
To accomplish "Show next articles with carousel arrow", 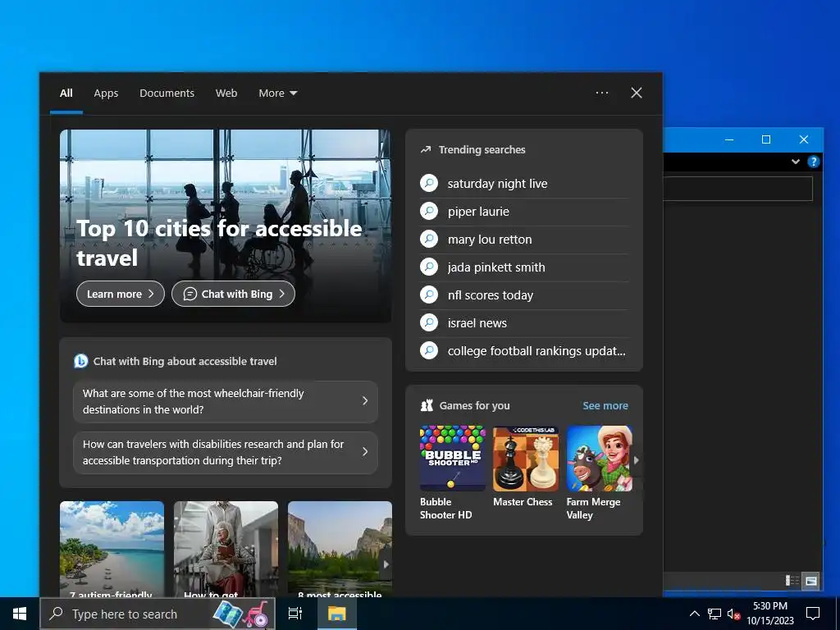I will pyautogui.click(x=386, y=564).
